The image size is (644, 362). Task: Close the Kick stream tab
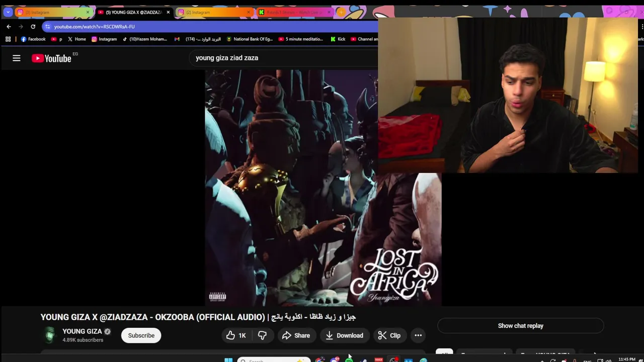pos(329,12)
